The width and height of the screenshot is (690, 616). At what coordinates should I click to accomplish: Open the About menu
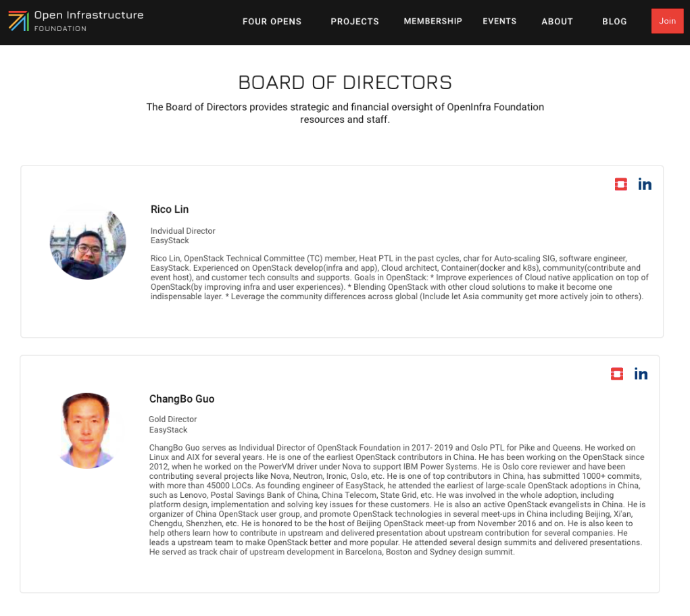(557, 22)
